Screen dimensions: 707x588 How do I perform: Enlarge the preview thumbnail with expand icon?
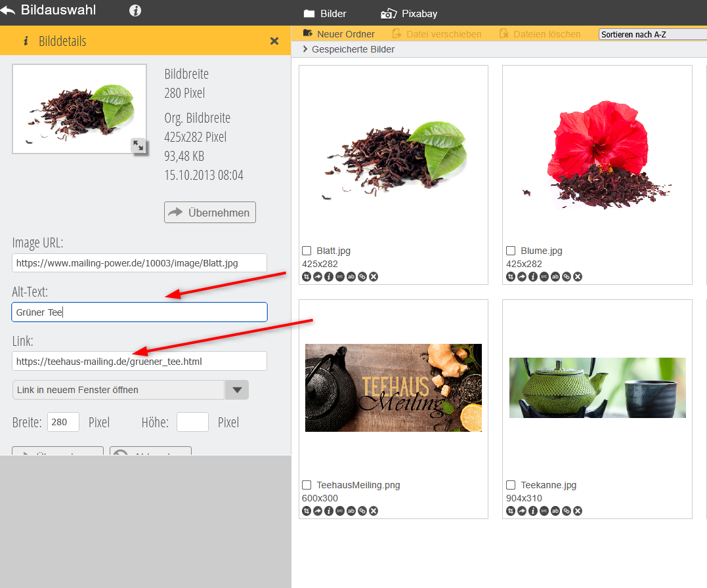click(139, 146)
